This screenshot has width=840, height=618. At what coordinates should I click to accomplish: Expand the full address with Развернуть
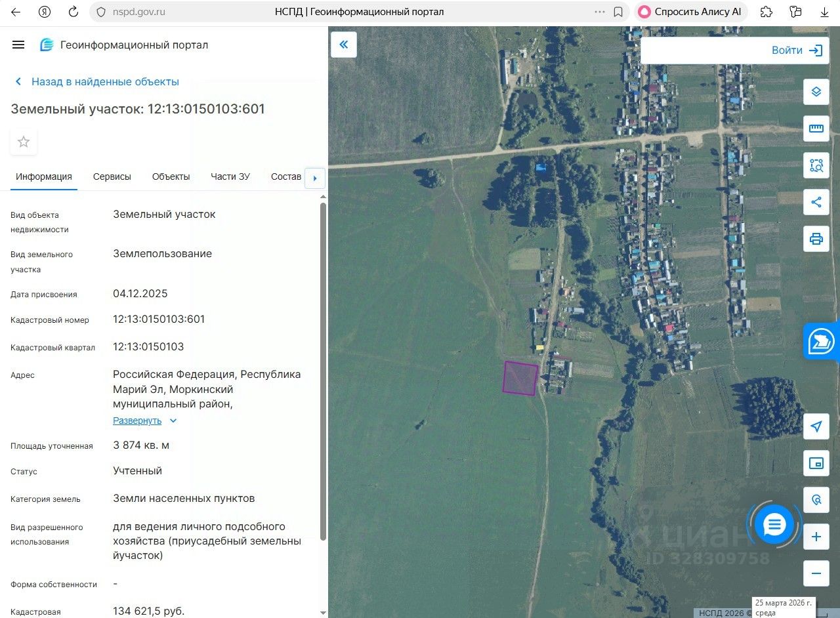click(145, 421)
